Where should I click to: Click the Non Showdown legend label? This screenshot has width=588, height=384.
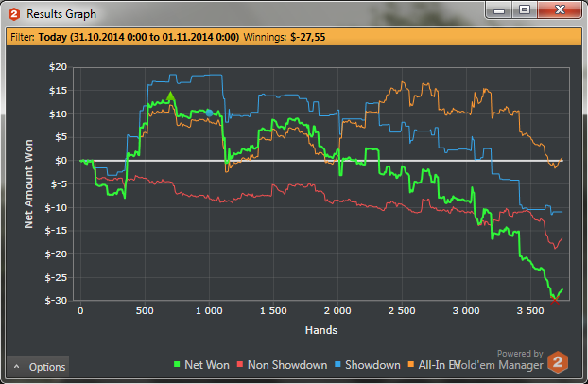click(287, 365)
